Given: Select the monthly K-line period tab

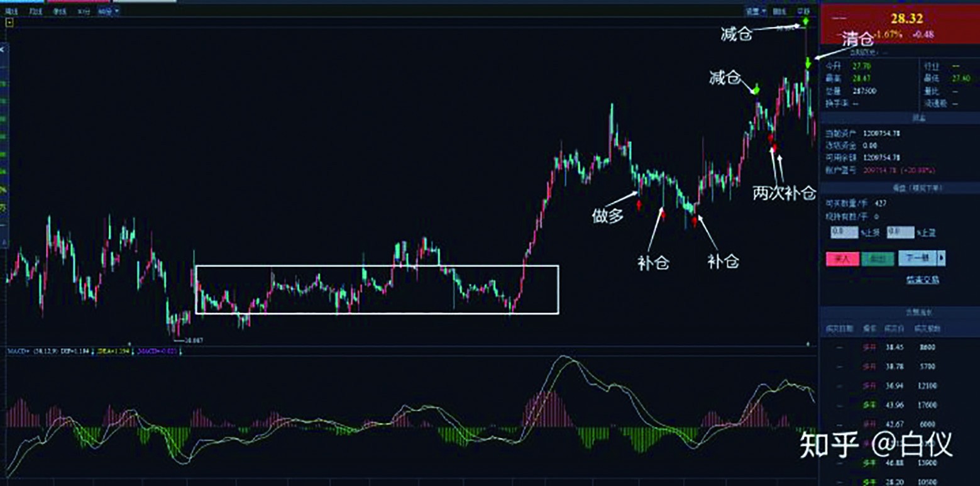Looking at the screenshot, I should pyautogui.click(x=35, y=12).
